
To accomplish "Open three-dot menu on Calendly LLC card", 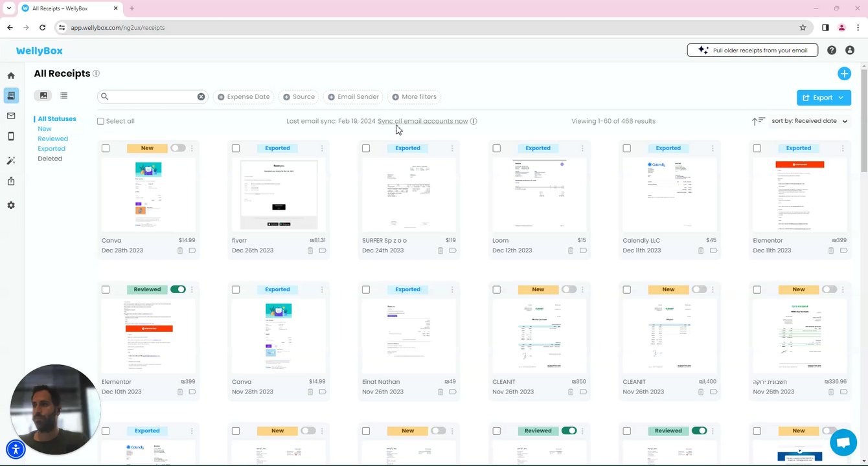I will [x=713, y=148].
